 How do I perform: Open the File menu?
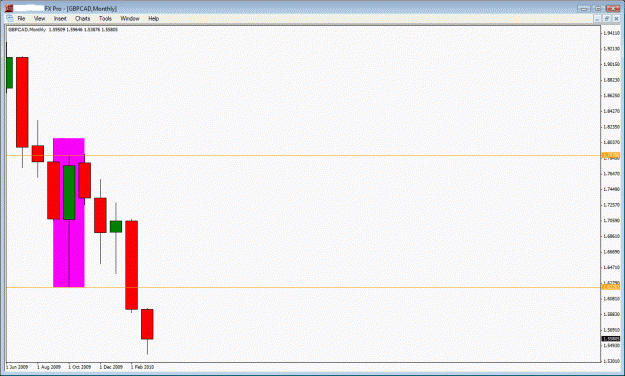click(21, 19)
